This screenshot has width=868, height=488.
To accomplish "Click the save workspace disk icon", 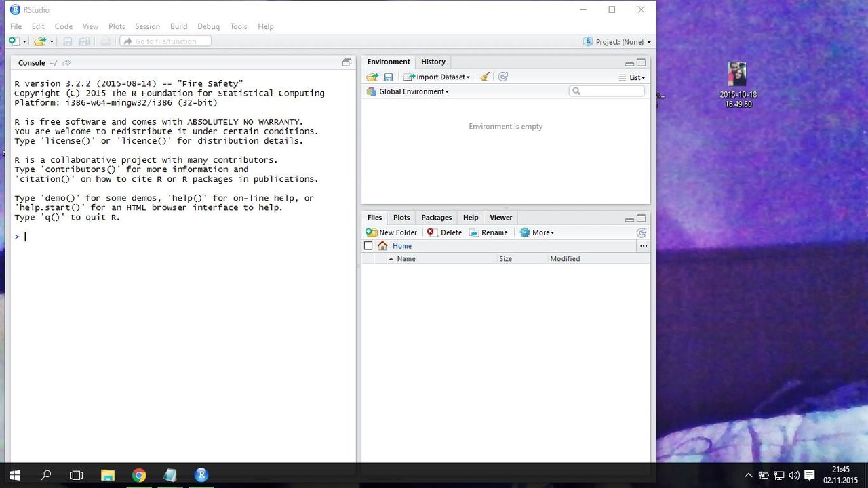I will (x=389, y=77).
